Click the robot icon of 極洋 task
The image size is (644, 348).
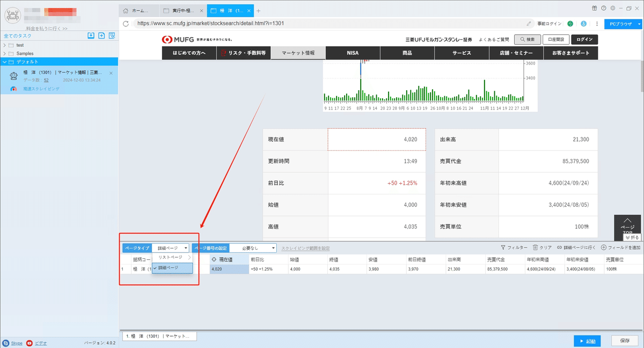click(14, 76)
